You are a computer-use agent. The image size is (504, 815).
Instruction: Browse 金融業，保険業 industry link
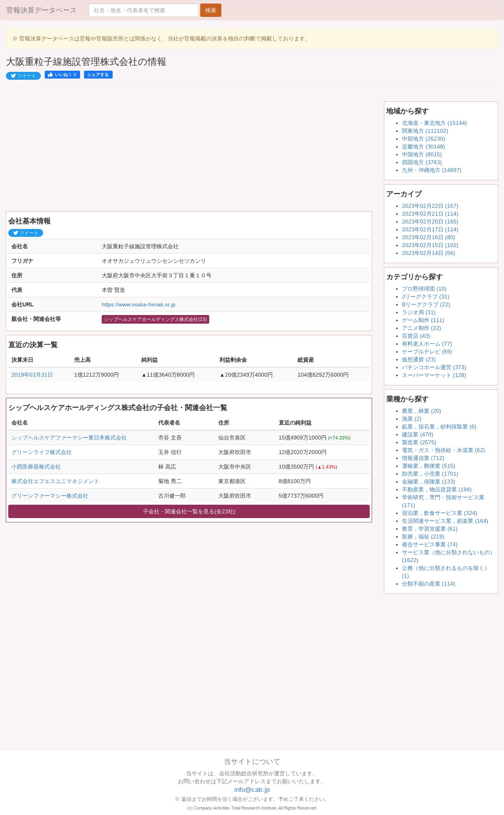(428, 482)
